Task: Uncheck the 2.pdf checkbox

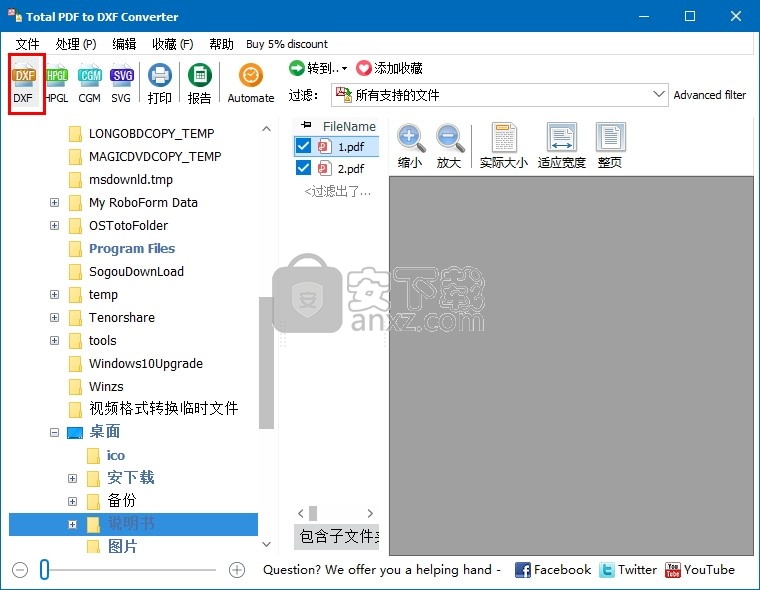Action: coord(303,168)
